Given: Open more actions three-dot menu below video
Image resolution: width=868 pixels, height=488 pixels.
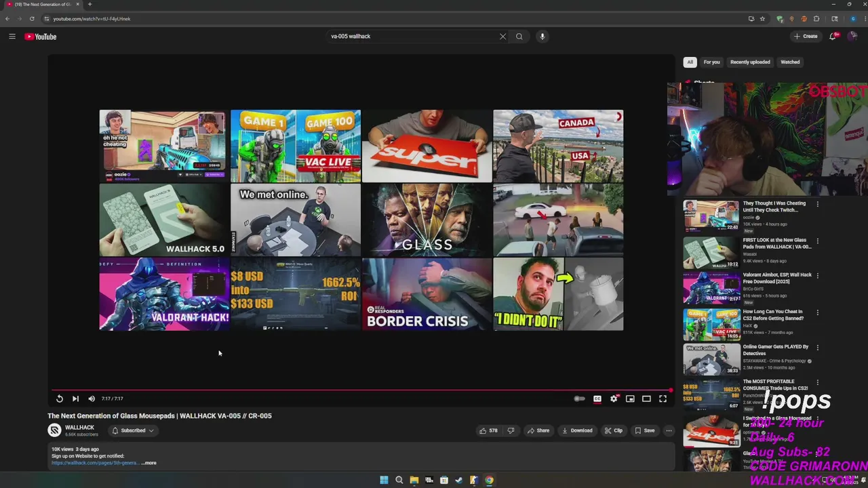Looking at the screenshot, I should pos(669,430).
